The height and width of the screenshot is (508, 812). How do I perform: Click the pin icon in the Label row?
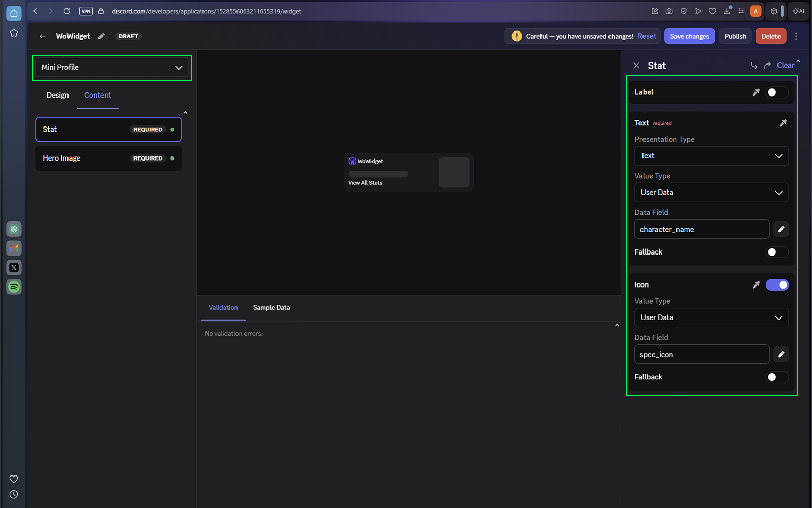click(756, 92)
